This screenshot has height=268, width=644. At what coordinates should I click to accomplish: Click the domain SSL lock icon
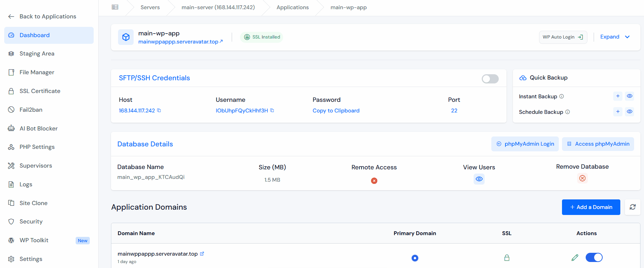pyautogui.click(x=507, y=258)
